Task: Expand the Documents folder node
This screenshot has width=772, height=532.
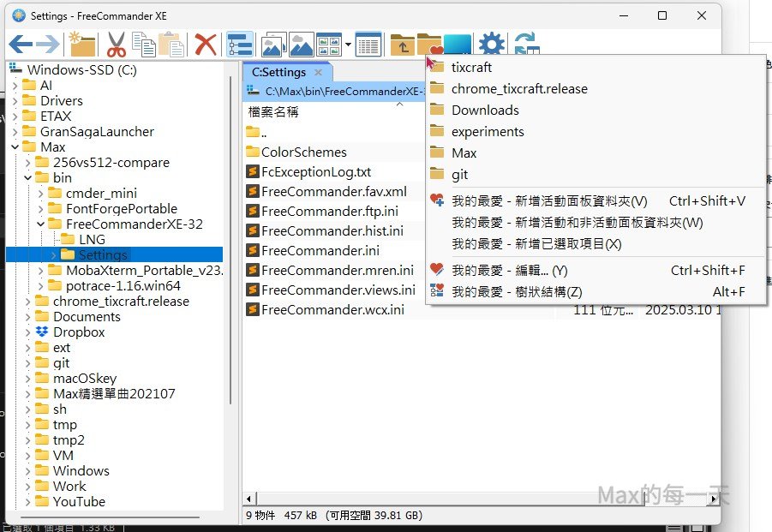Action: coord(27,317)
